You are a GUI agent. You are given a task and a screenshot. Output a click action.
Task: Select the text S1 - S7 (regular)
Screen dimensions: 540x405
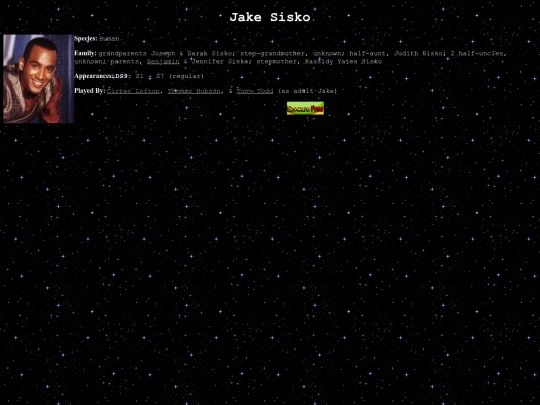[170, 76]
